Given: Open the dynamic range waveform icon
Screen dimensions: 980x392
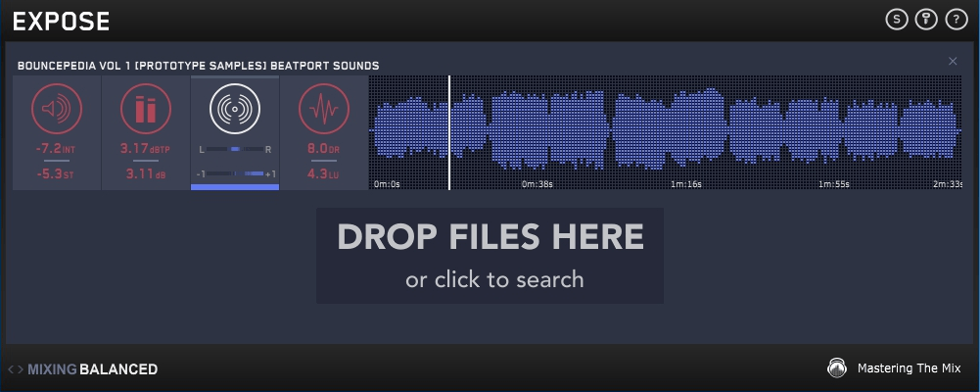Looking at the screenshot, I should pyautogui.click(x=324, y=109).
